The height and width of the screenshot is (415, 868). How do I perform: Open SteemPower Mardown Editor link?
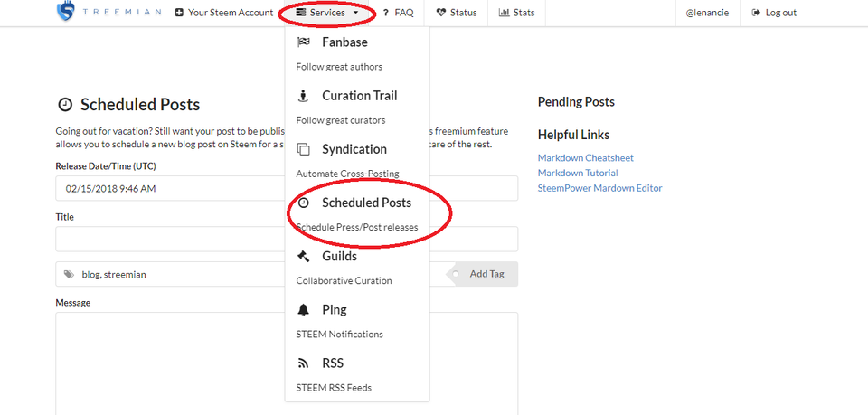pos(600,188)
